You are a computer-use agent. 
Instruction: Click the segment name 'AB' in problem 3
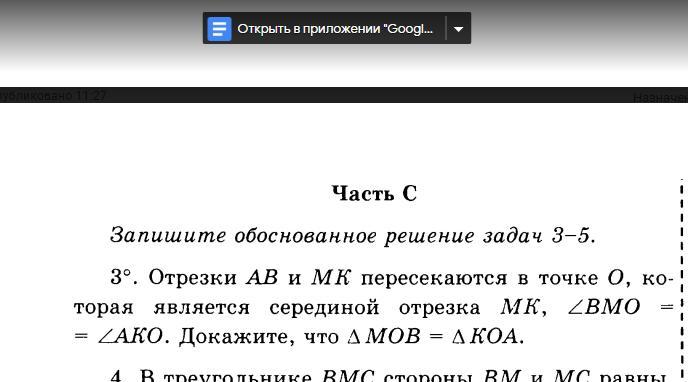[262, 277]
